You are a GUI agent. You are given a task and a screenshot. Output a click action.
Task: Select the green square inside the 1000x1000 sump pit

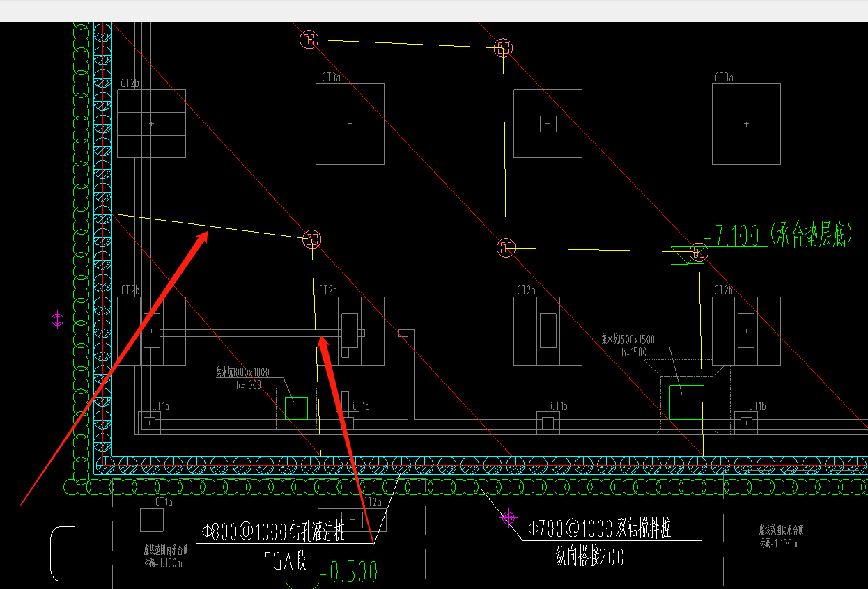296,408
